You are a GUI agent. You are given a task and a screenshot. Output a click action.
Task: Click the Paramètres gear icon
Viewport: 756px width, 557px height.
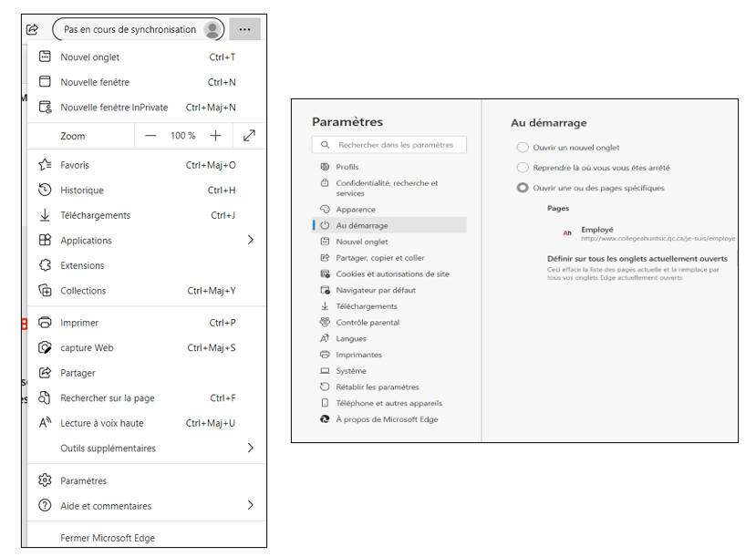(45, 480)
